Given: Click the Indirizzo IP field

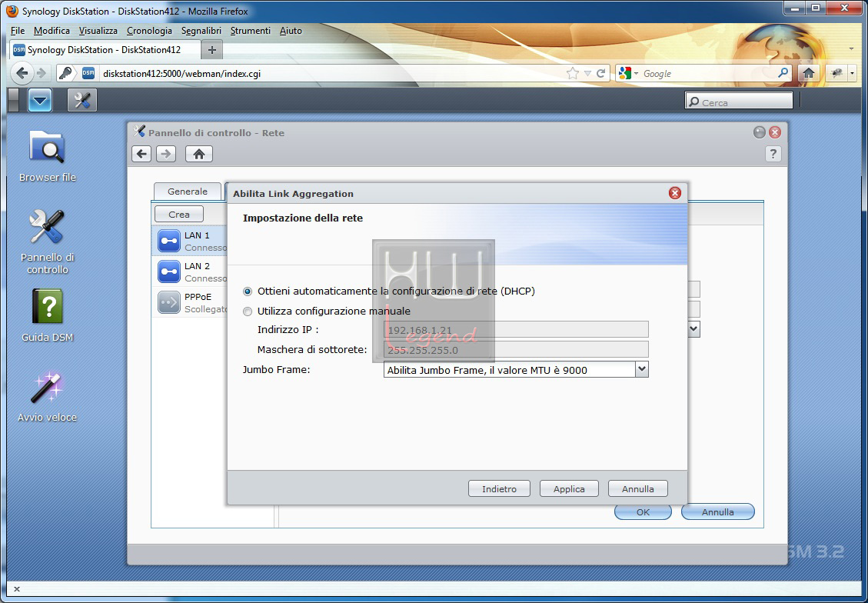Looking at the screenshot, I should tap(516, 329).
